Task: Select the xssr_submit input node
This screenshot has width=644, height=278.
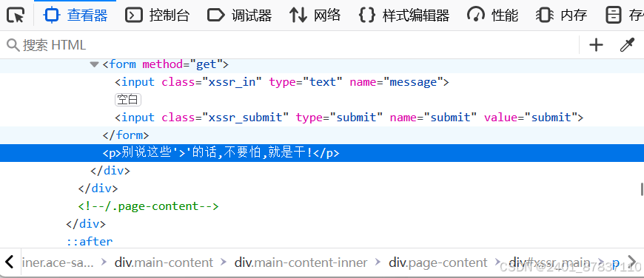Action: pyautogui.click(x=349, y=118)
